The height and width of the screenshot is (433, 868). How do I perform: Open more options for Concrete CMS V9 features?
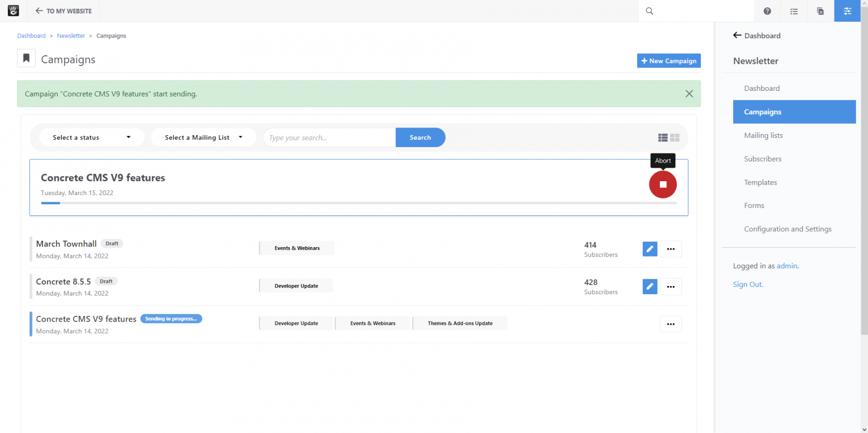click(x=670, y=324)
